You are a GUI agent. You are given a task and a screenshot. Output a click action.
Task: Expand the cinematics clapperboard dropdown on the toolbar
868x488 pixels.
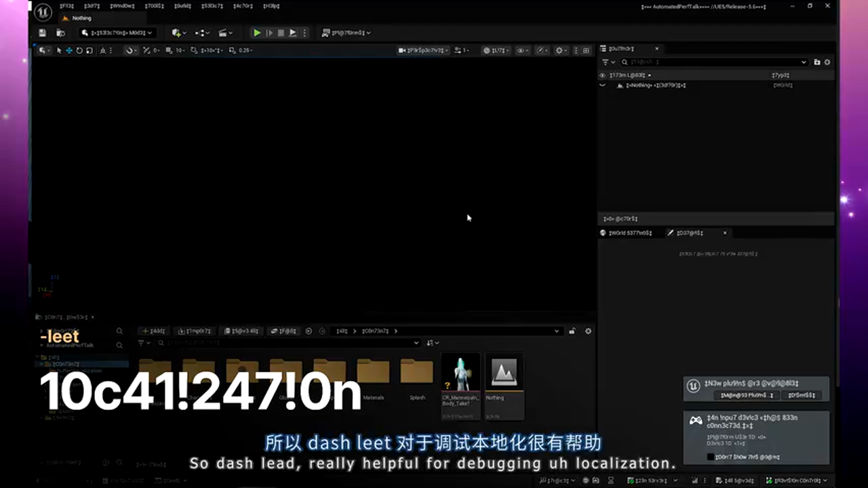pos(224,33)
